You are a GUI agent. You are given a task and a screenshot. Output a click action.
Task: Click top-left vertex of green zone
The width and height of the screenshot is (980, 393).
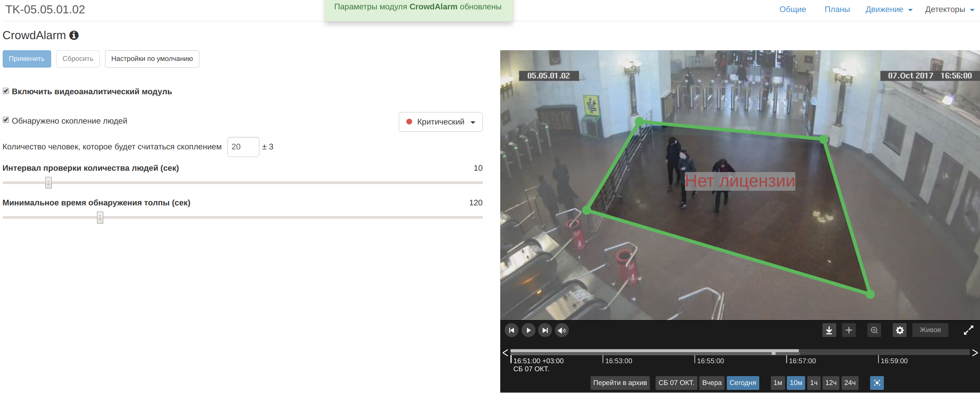click(x=640, y=121)
